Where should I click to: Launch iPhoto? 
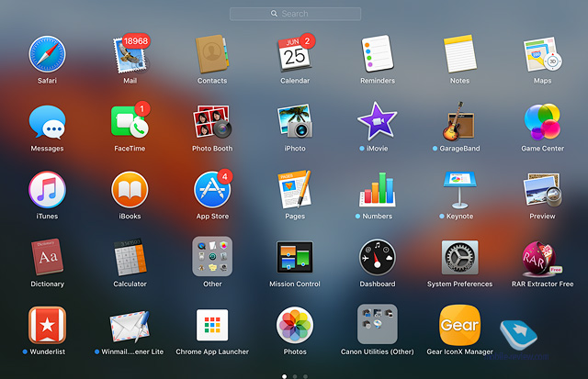(295, 121)
